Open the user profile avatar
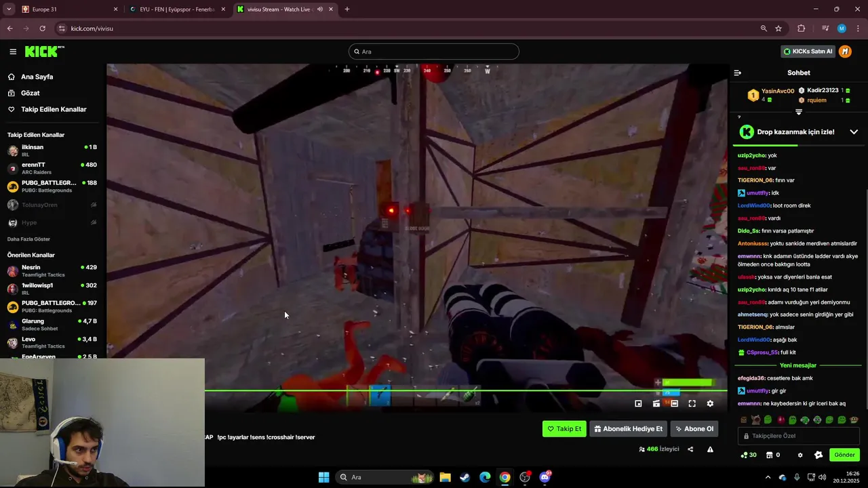 (845, 52)
